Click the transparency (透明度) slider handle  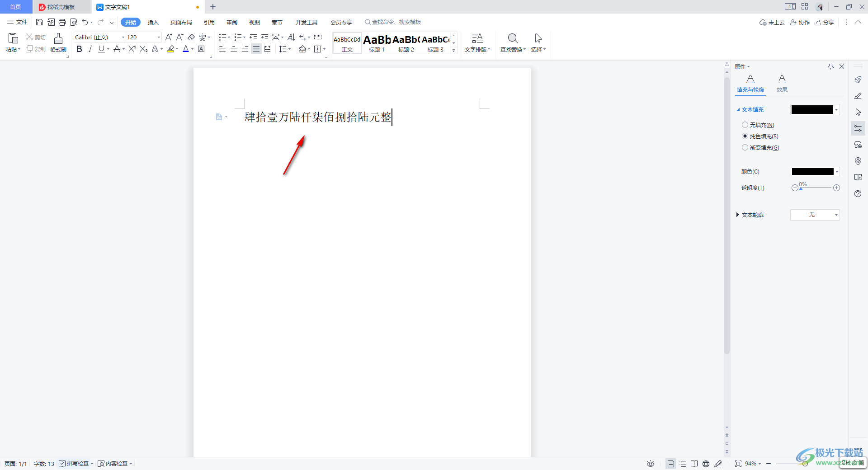pos(801,188)
